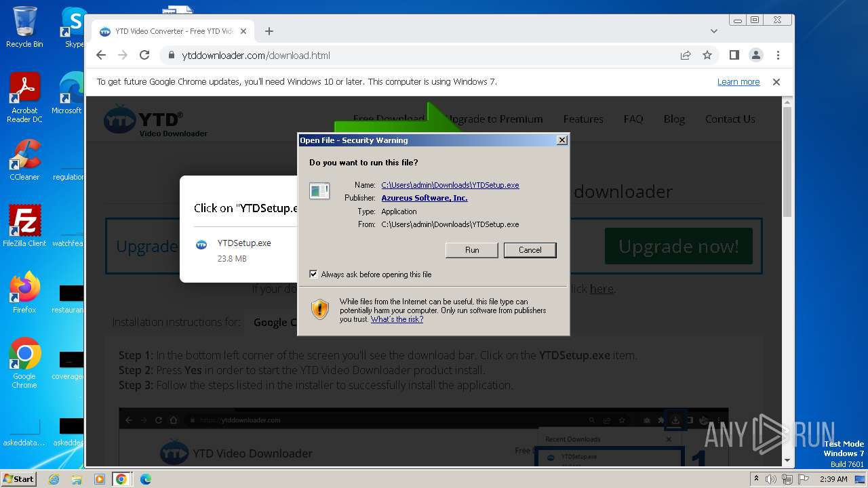
Task: Click Run in the Security Warning dialog
Action: (x=472, y=250)
